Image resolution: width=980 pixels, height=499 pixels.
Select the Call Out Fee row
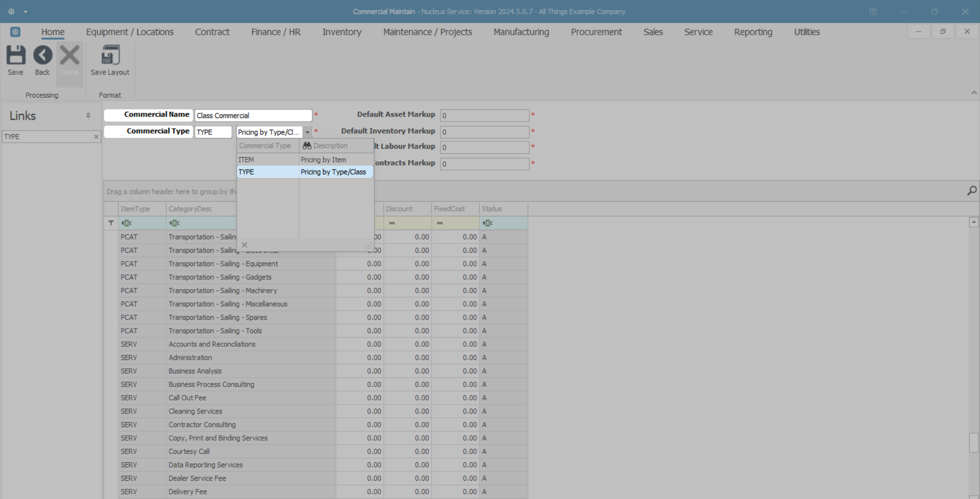(x=187, y=398)
